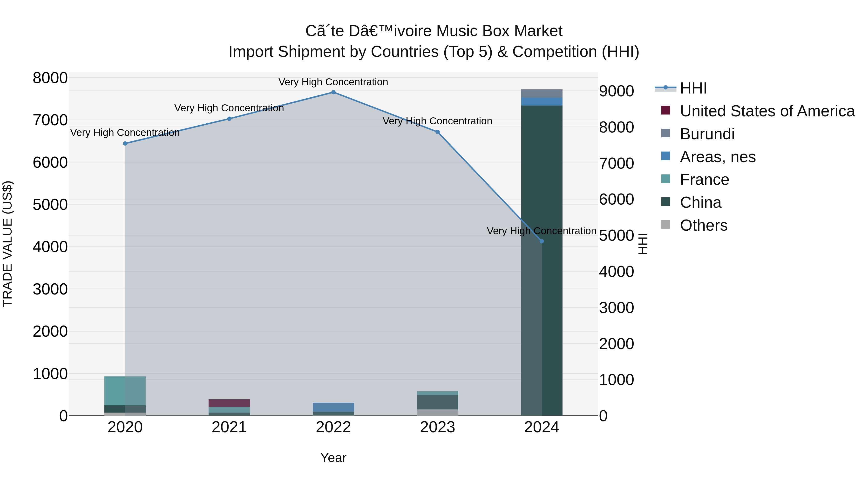Toggle Burundi legend entry

point(698,134)
